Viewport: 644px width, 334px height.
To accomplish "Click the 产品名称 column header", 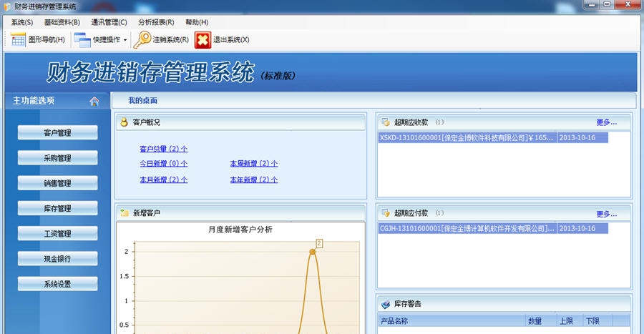I will click(452, 321).
